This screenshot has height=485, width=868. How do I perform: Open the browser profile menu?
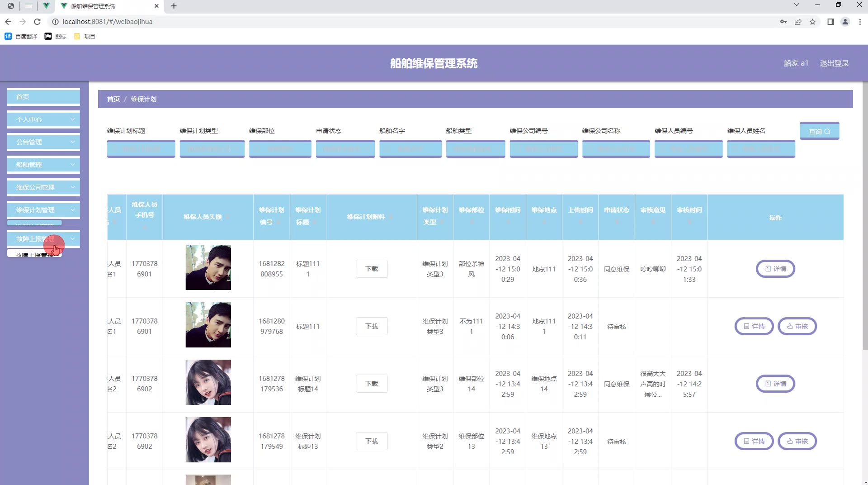point(845,22)
